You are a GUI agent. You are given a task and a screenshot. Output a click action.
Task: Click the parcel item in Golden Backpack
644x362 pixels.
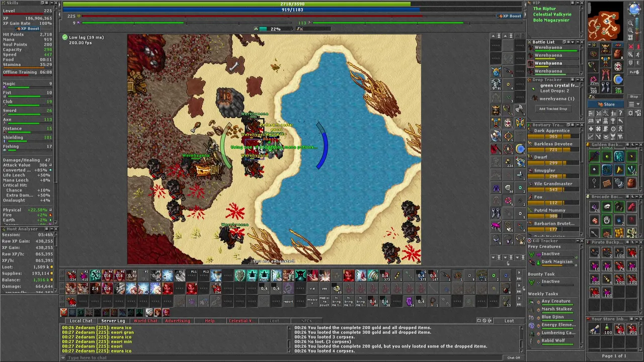click(x=607, y=182)
